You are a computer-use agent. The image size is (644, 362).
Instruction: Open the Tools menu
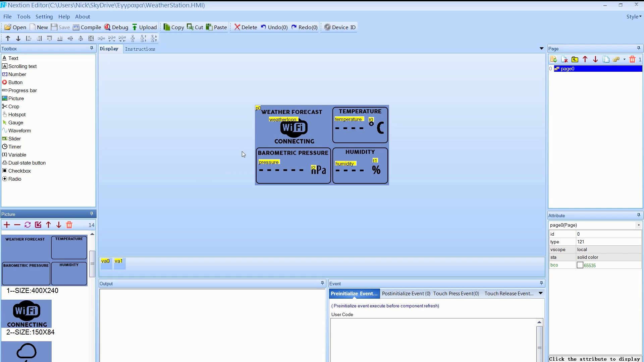pos(23,16)
